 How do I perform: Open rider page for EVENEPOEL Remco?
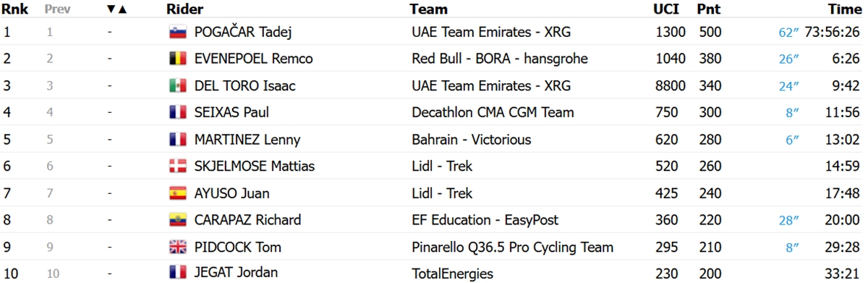click(x=253, y=59)
